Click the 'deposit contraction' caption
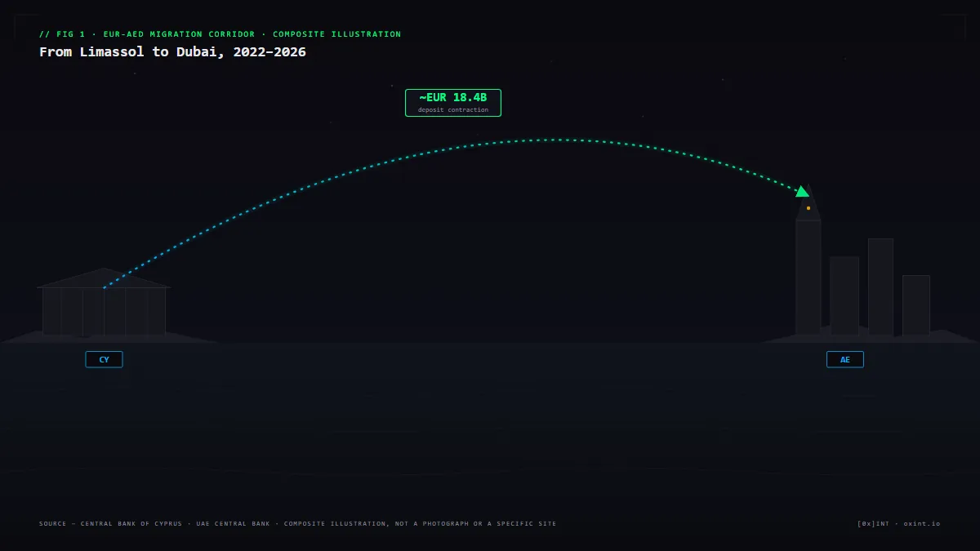 pyautogui.click(x=453, y=109)
